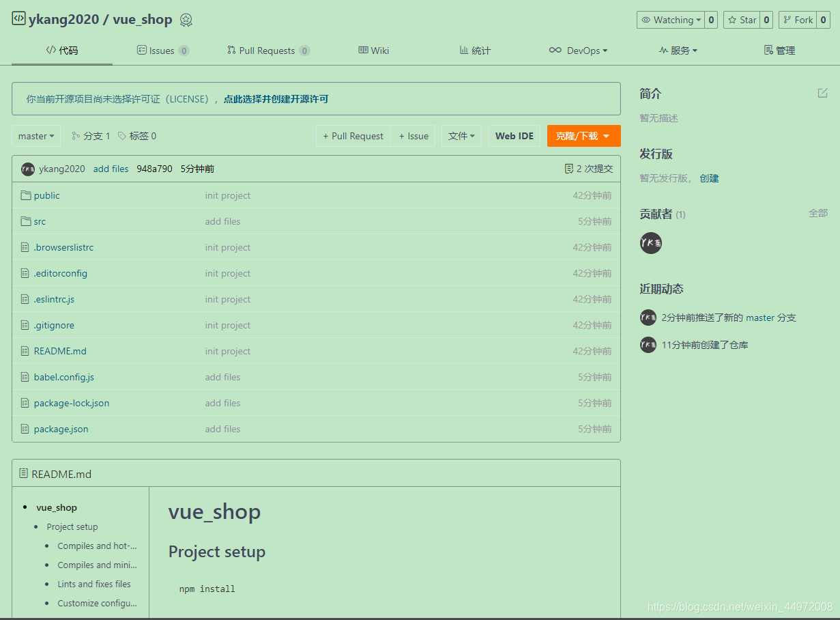Click the edit pencil icon beside 简介
Image resolution: width=840 pixels, height=620 pixels.
(823, 93)
